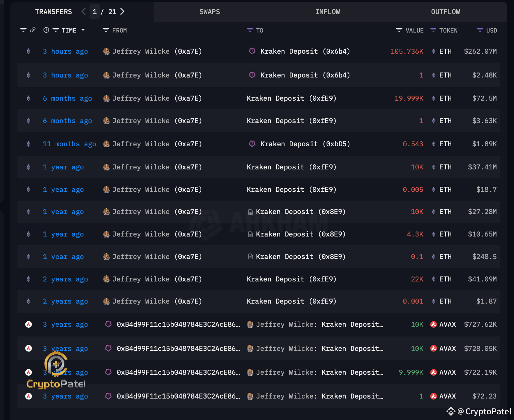Click the document icon beside Kraken Deposit (0x8E9)

pyautogui.click(x=250, y=212)
